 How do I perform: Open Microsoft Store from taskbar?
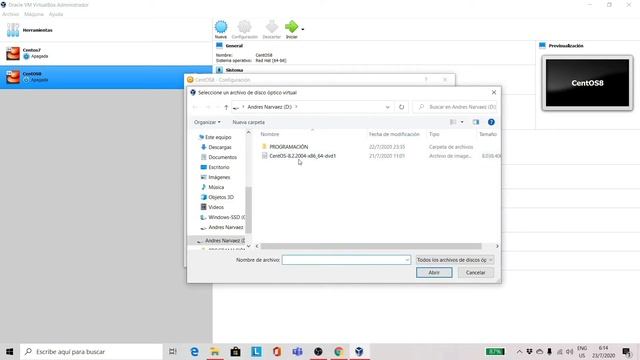[236, 351]
